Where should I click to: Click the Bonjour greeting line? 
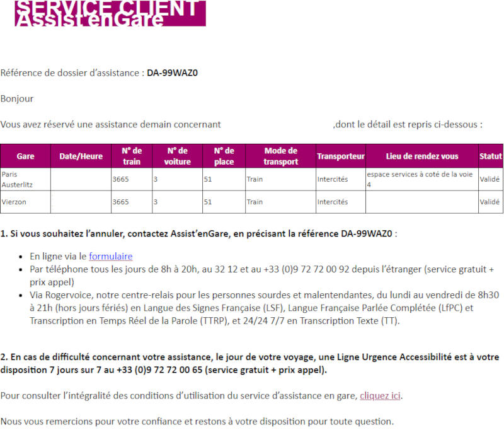coord(17,99)
